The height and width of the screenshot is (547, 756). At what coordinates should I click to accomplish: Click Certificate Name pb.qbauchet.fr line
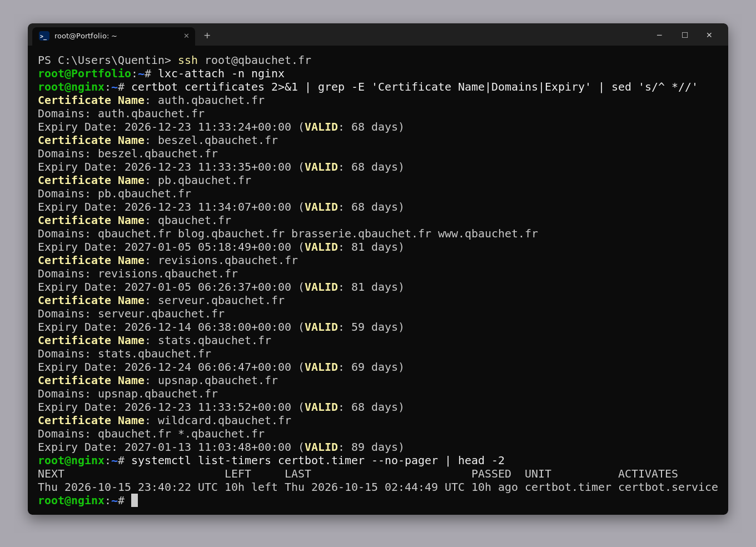pos(145,180)
